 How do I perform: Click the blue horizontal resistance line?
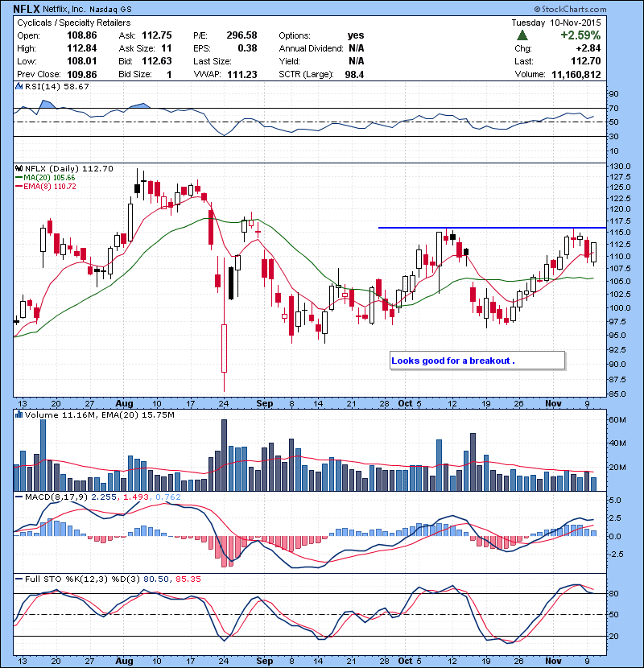[493, 228]
